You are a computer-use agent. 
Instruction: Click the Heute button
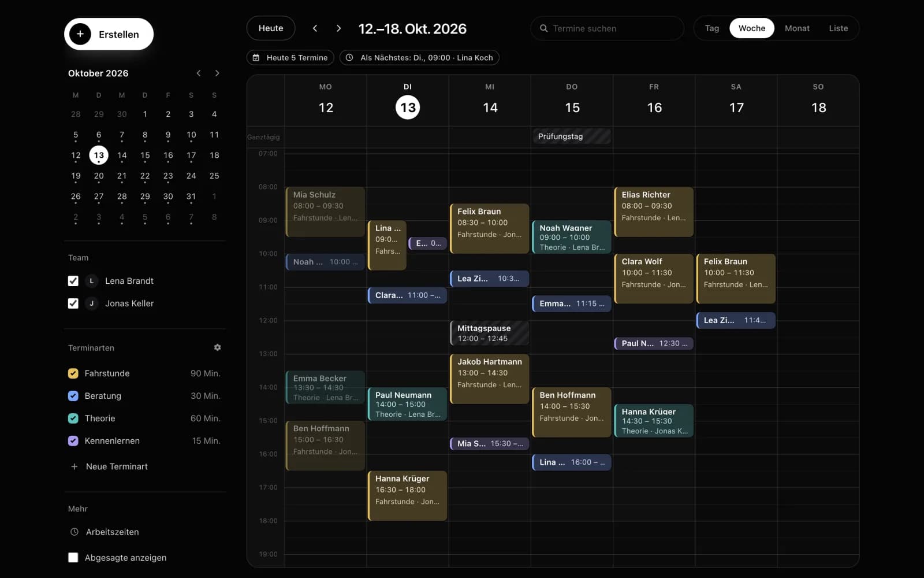271,28
